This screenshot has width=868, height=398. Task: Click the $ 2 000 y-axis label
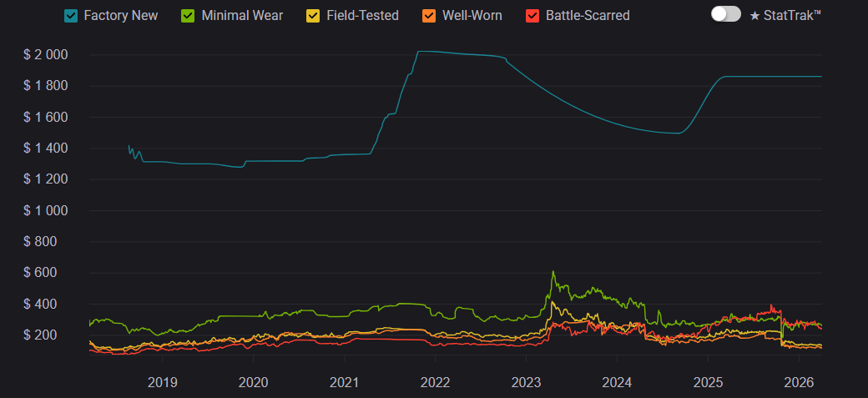click(46, 55)
